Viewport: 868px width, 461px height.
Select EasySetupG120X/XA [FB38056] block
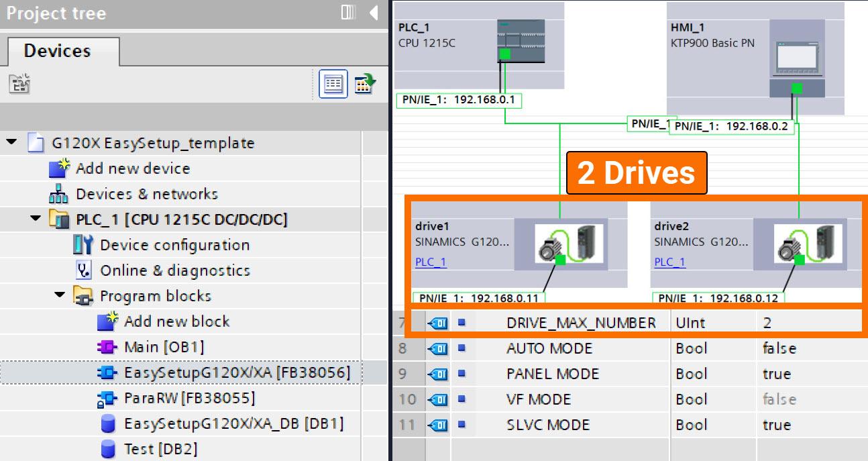click(x=237, y=372)
